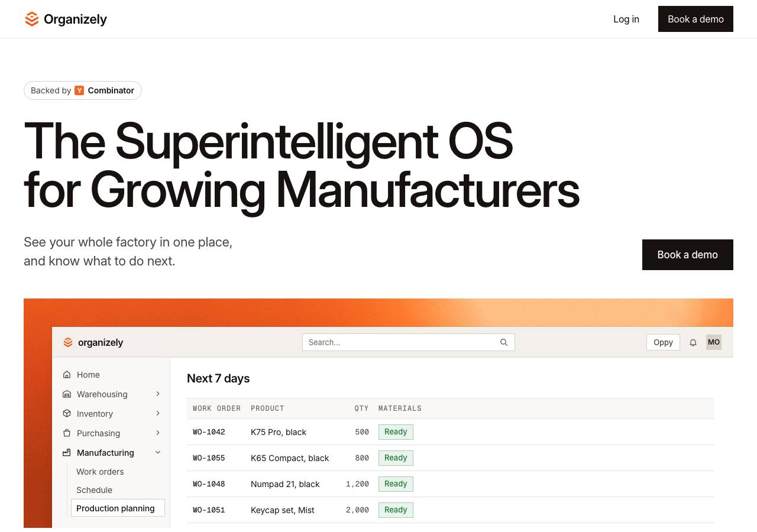Click work order WO-1048

(209, 484)
